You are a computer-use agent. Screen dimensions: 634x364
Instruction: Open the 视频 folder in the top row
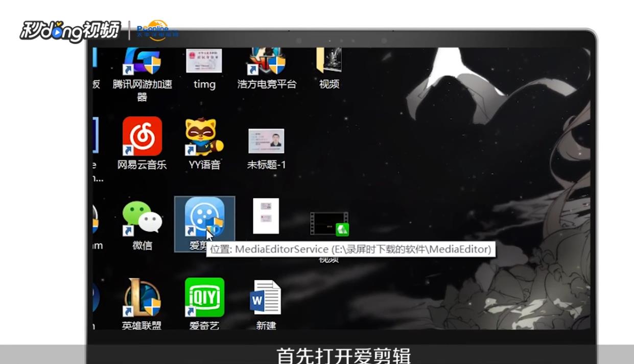329,61
